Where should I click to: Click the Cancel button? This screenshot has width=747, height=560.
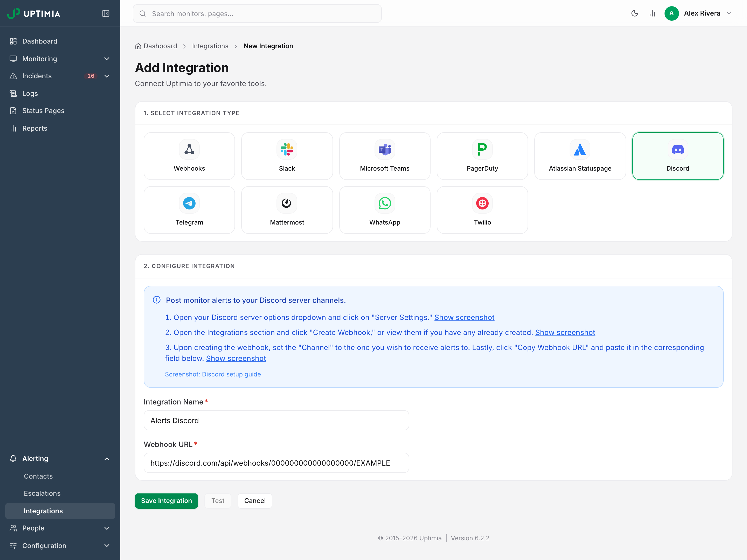[x=255, y=501]
